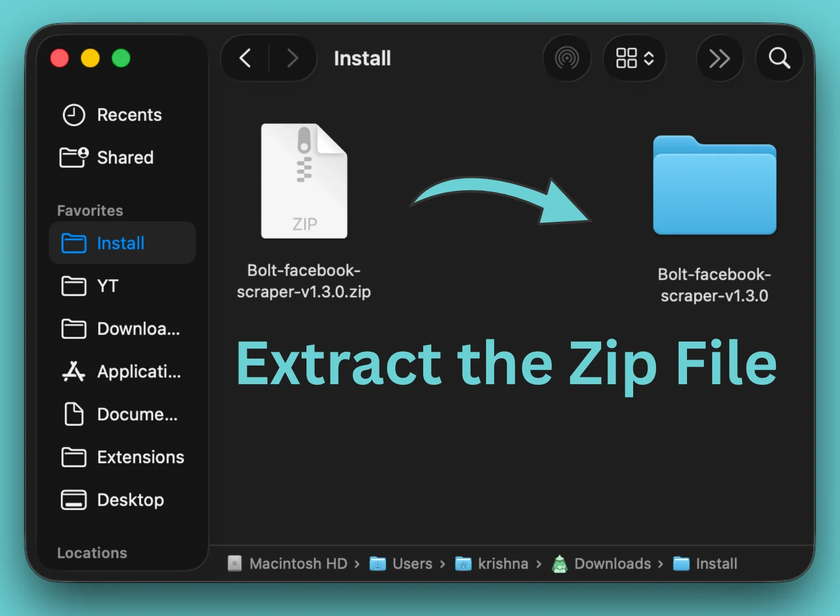The width and height of the screenshot is (840, 616).
Task: Click the Favorites section header
Action: point(90,210)
